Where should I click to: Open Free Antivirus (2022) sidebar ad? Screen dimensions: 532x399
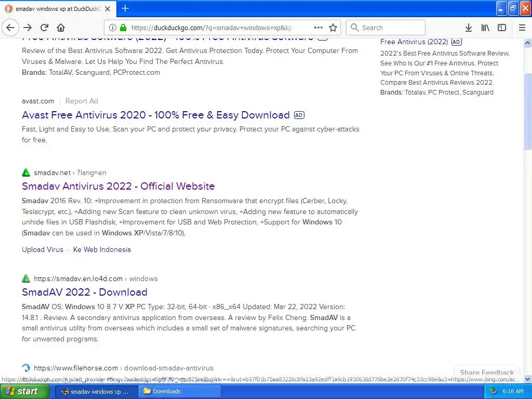pos(414,42)
